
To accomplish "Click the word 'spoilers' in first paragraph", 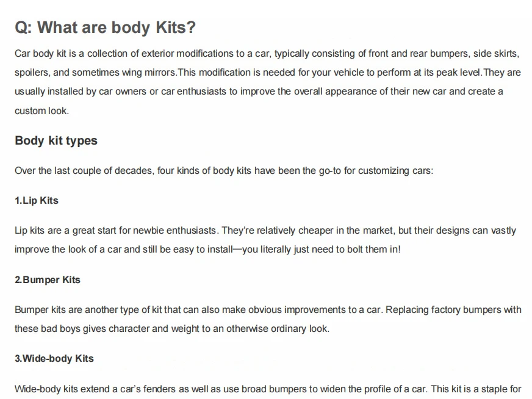I will tap(32, 73).
